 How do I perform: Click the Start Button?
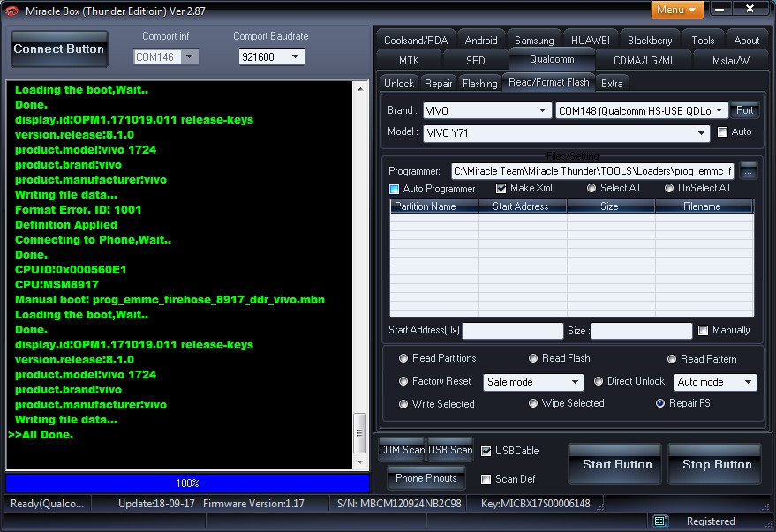click(x=617, y=464)
